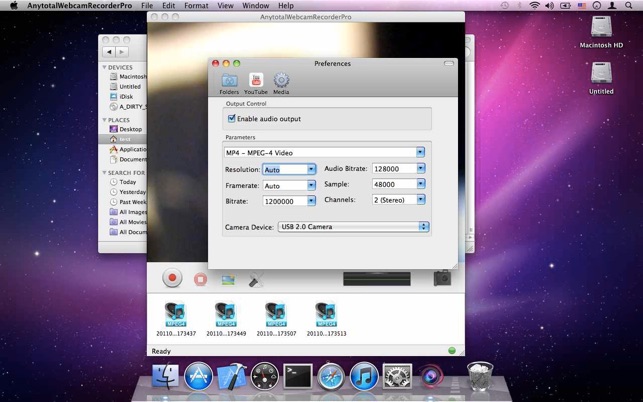Open the File menu
This screenshot has width=643, height=402.
(x=147, y=6)
